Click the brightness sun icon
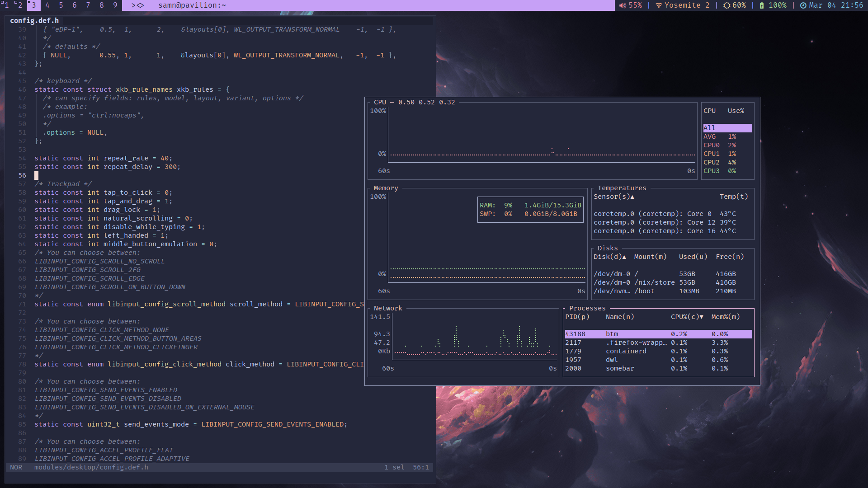868x488 pixels. [726, 5]
